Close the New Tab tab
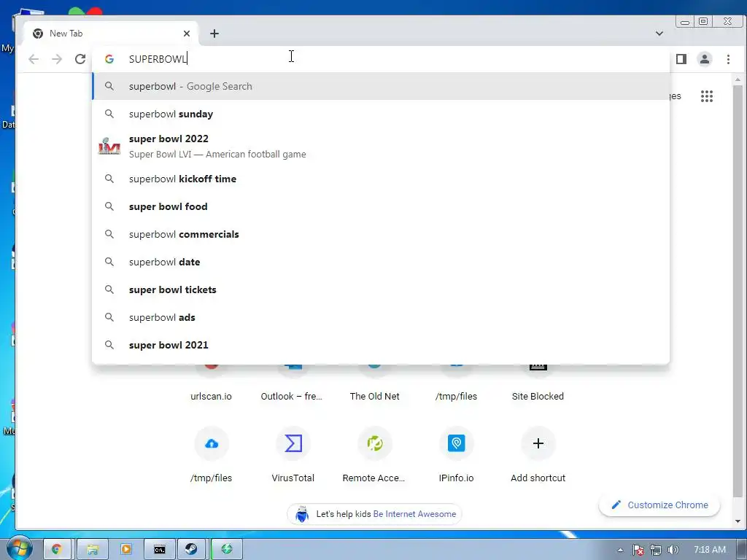 point(187,34)
